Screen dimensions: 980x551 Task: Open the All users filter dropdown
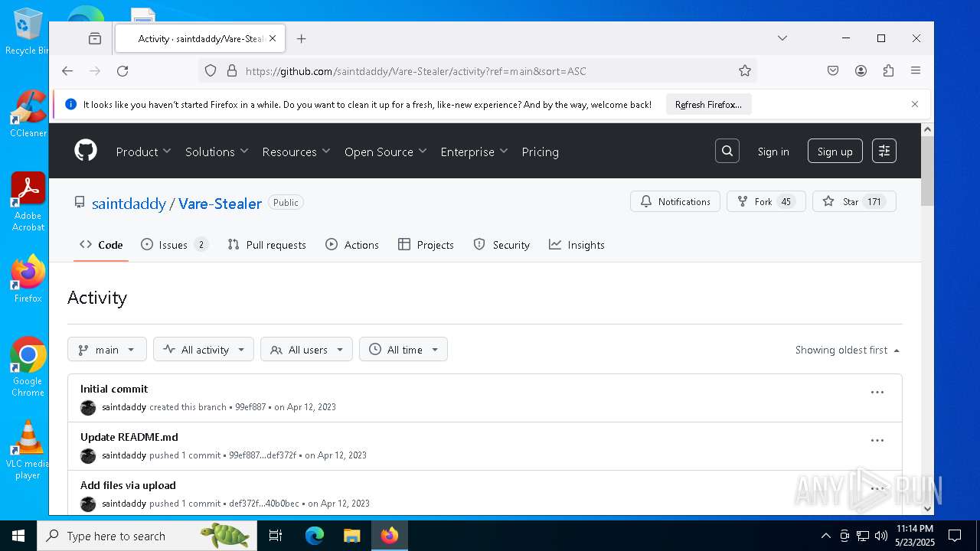point(307,349)
